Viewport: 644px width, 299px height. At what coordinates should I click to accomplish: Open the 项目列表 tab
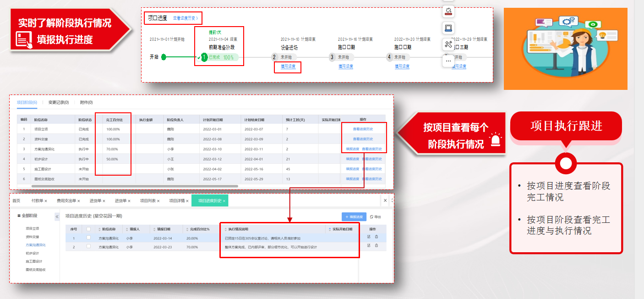(x=147, y=201)
